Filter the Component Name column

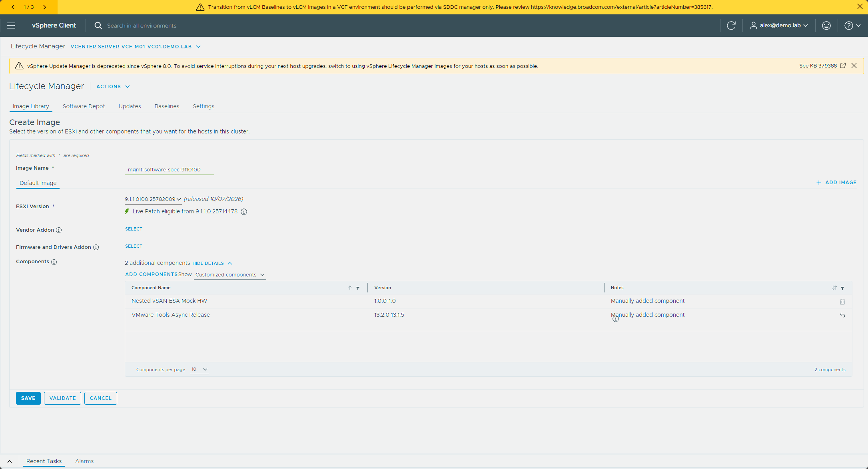pyautogui.click(x=358, y=288)
